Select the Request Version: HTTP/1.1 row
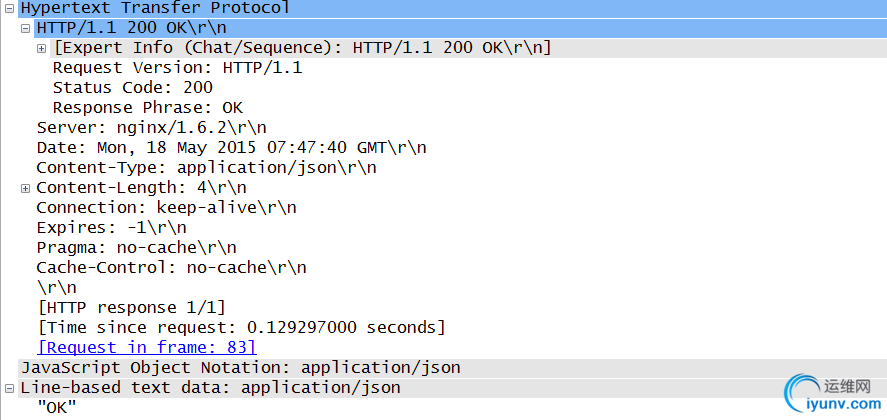 pos(178,68)
